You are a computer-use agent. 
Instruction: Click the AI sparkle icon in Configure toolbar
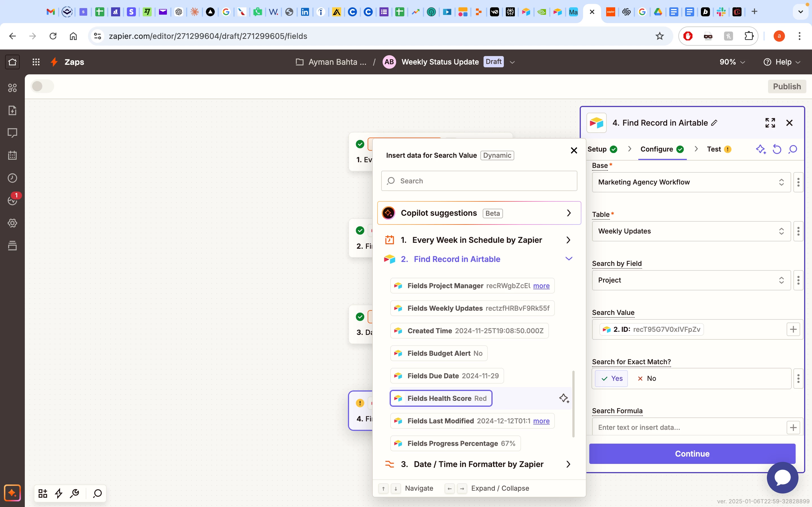click(x=760, y=149)
